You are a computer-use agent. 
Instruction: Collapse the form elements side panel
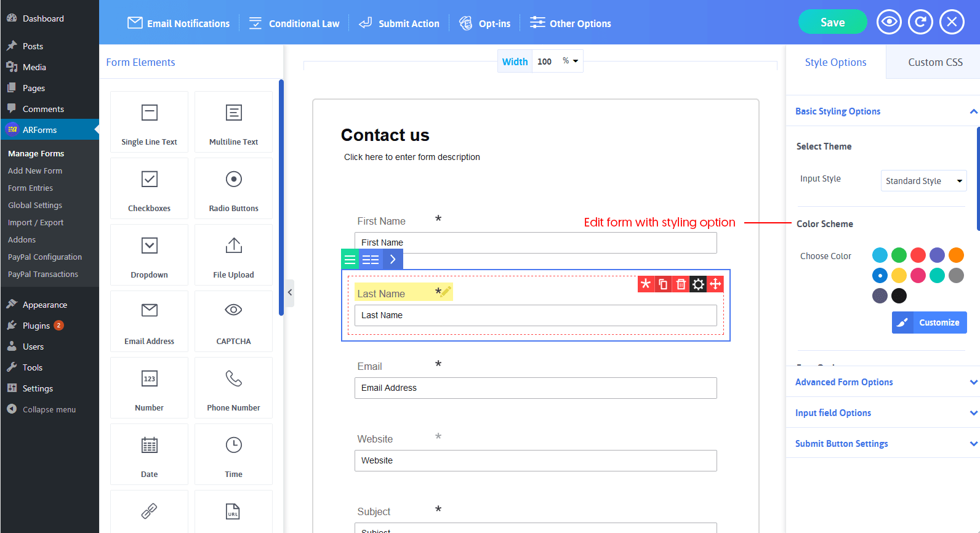pyautogui.click(x=290, y=292)
